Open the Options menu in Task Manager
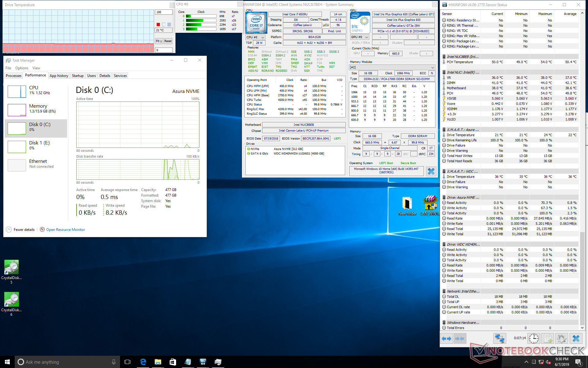The image size is (588, 368). pyautogui.click(x=21, y=68)
